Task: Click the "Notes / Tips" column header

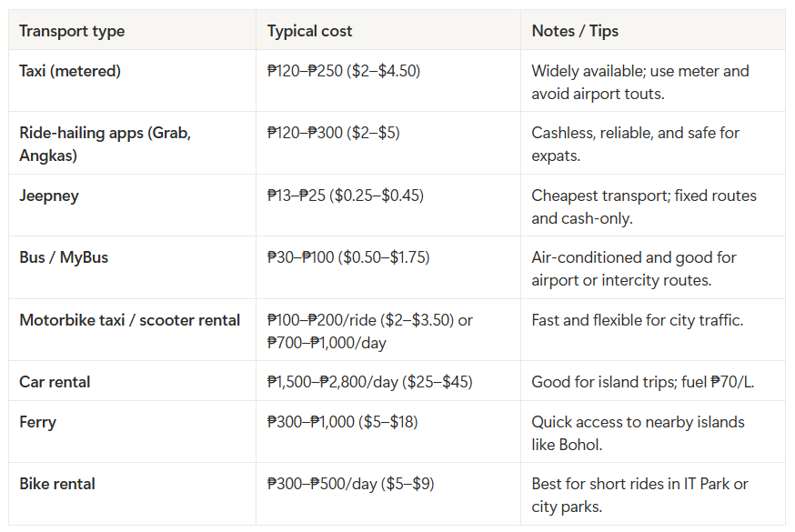Action: click(575, 31)
